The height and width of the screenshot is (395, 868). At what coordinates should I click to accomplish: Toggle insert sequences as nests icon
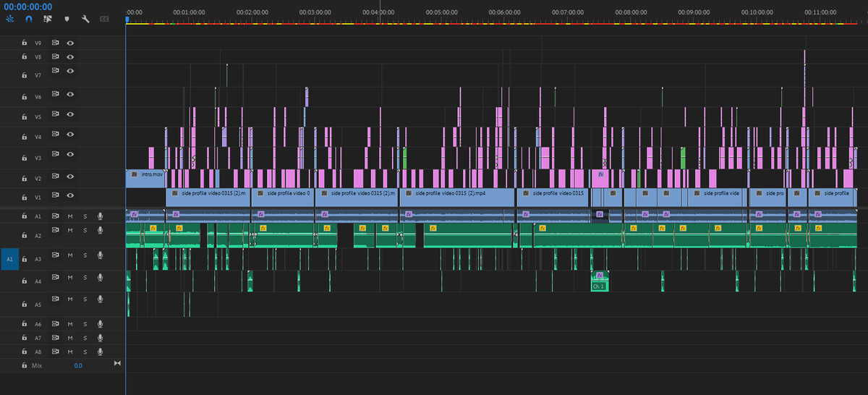[x=9, y=19]
